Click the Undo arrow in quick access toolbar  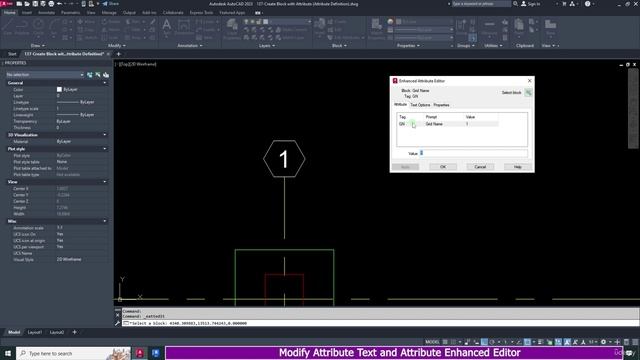click(x=60, y=4)
